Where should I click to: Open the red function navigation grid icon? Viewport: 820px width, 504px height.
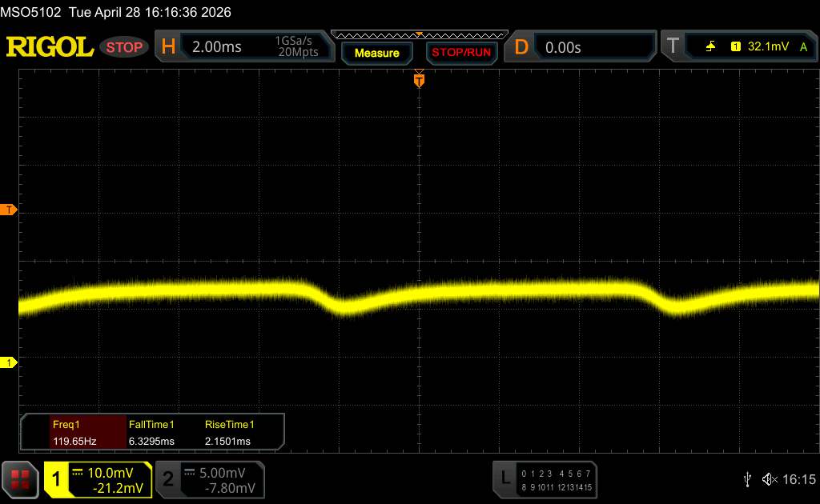tap(20, 480)
